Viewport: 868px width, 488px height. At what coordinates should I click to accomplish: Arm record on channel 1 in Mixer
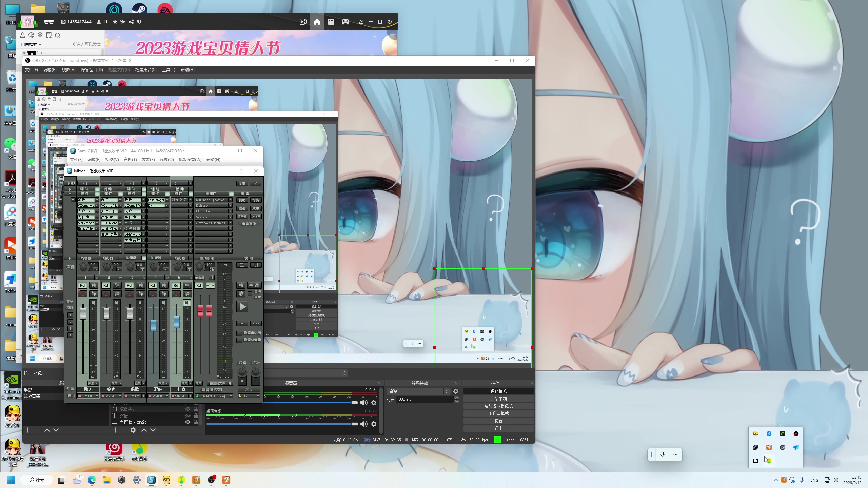tap(82, 294)
